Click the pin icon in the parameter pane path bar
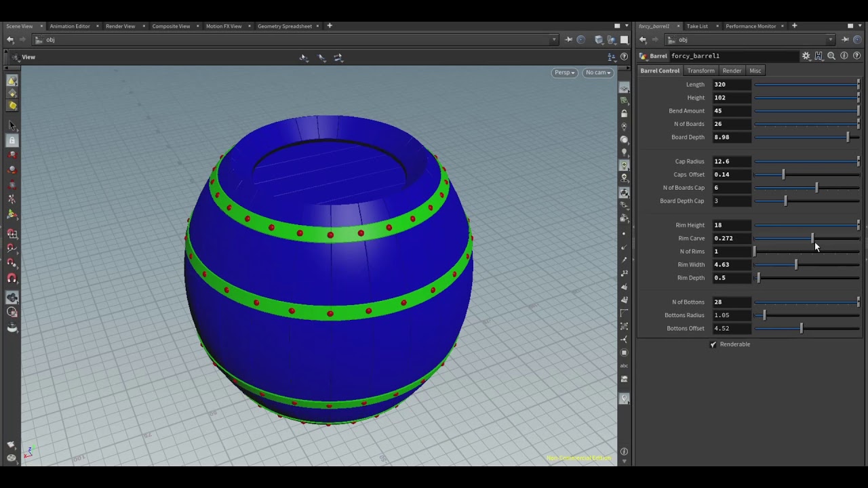 point(845,40)
